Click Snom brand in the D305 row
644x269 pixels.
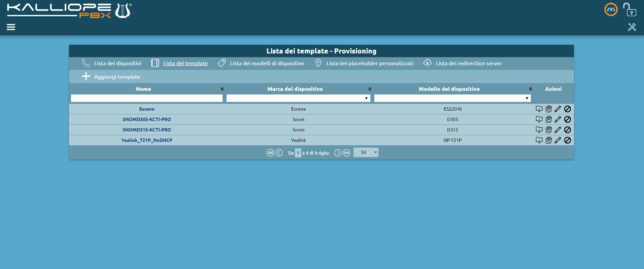point(298,119)
